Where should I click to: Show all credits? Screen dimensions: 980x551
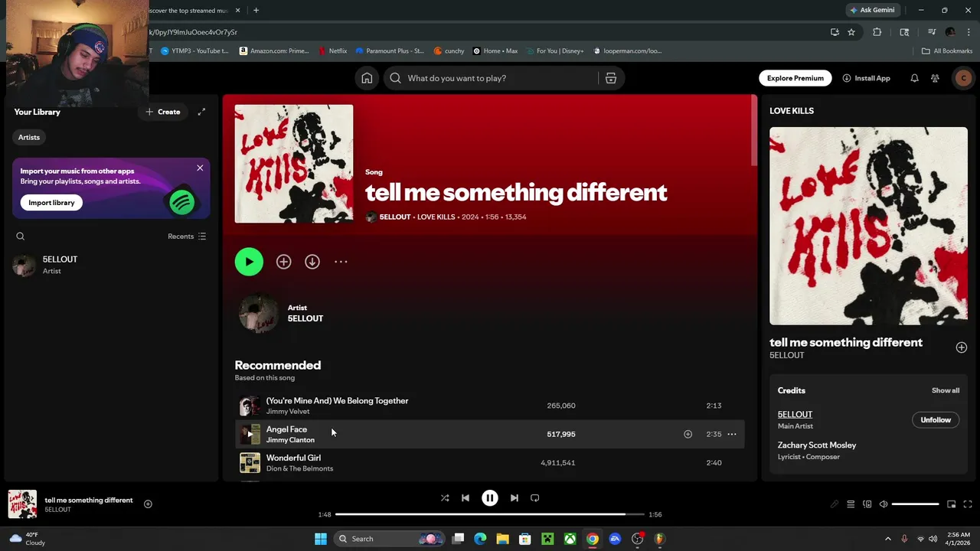tap(946, 390)
